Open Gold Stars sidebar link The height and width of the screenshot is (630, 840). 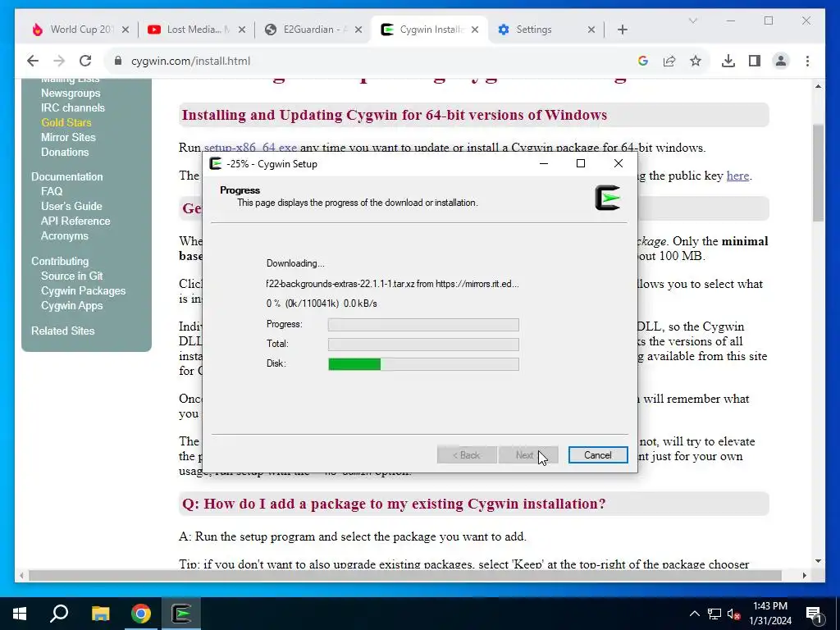pos(66,123)
